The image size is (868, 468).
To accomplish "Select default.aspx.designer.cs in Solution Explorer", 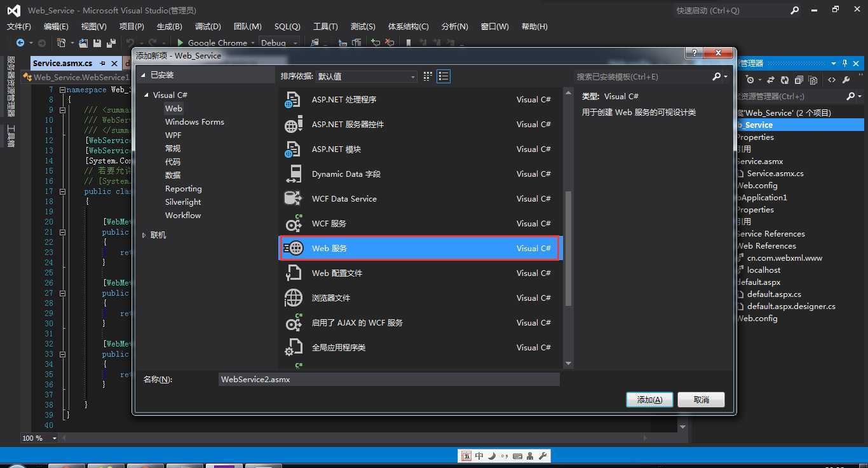I will 791,306.
